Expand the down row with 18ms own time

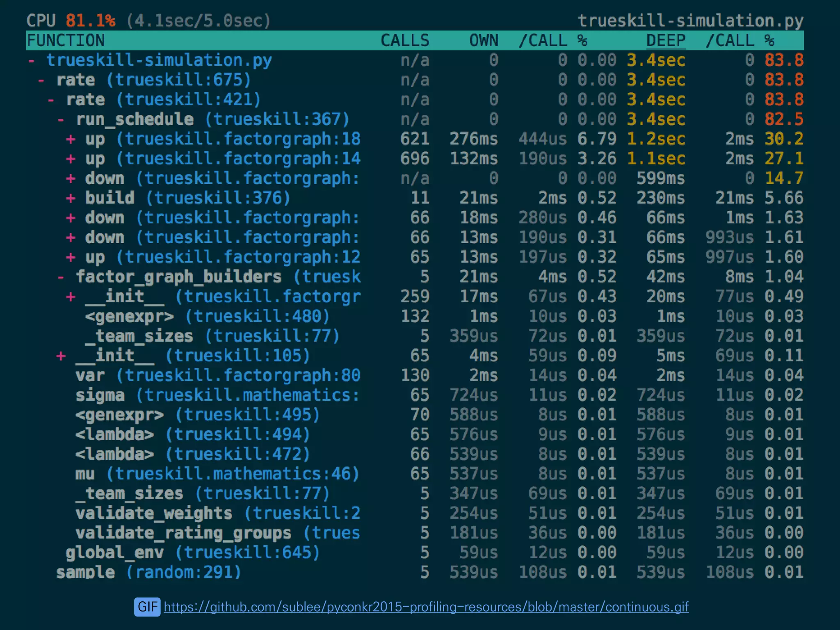click(71, 218)
